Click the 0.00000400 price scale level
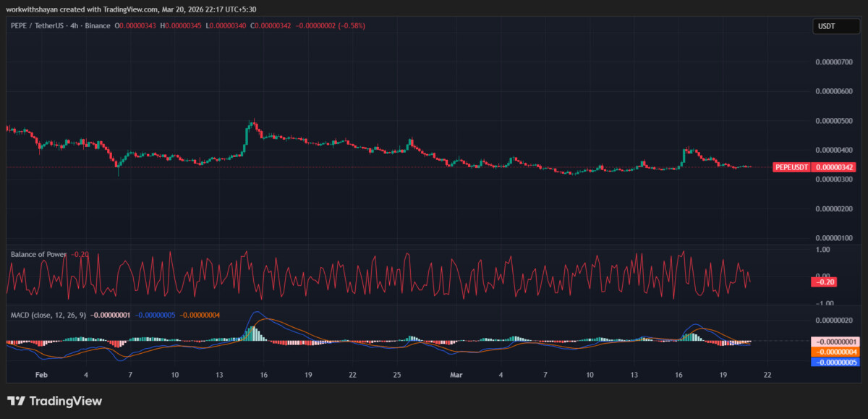This screenshot has height=419, width=868. pyautogui.click(x=832, y=151)
